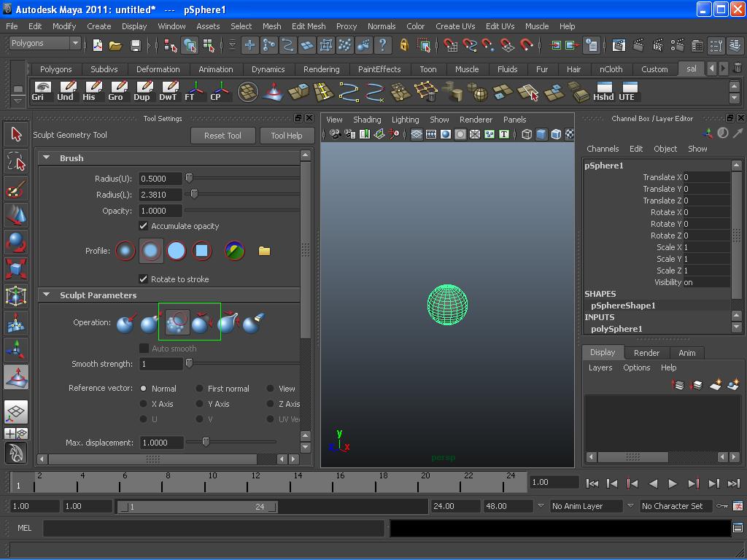Open the No Character Set dropdown
747x560 pixels.
pyautogui.click(x=676, y=506)
